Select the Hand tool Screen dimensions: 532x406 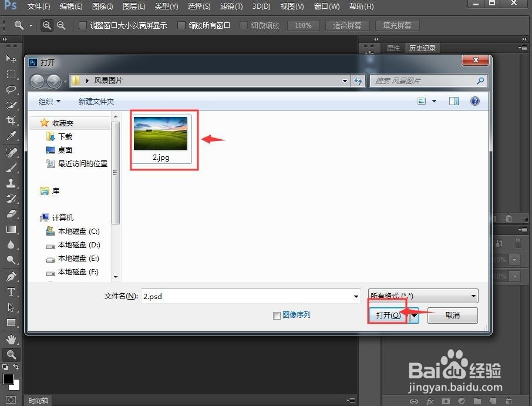click(x=11, y=339)
